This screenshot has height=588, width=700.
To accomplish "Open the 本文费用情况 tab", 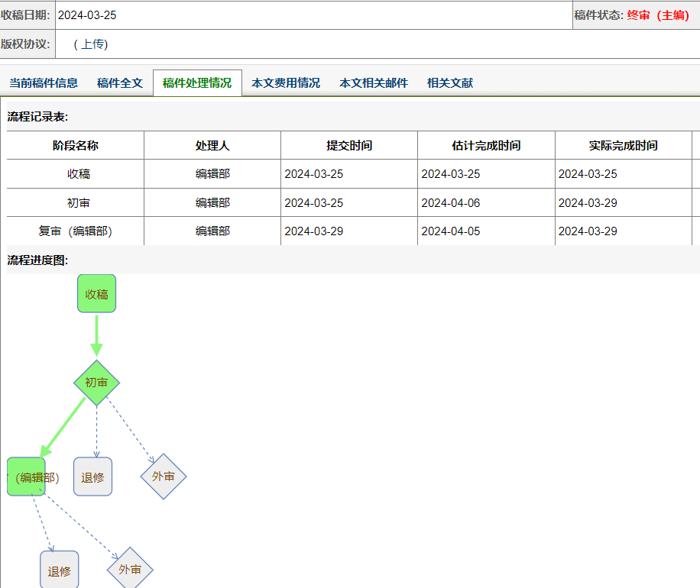I will click(x=286, y=83).
